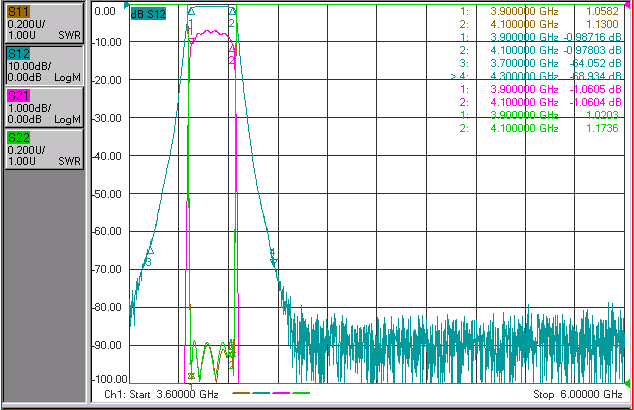Select S11 marker 1 readout value 1.0582
This screenshot has height=410, width=634.
tap(602, 11)
